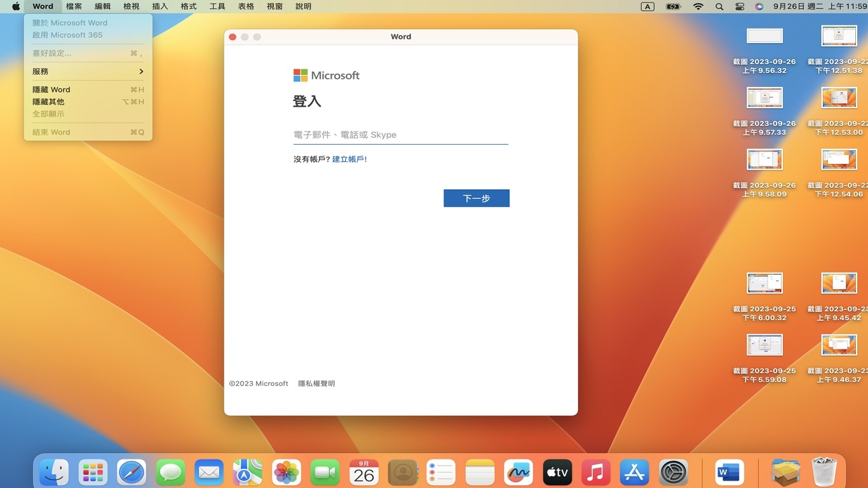The image size is (868, 488).
Task: Choose 結束 Word in the menu
Action: (x=88, y=132)
